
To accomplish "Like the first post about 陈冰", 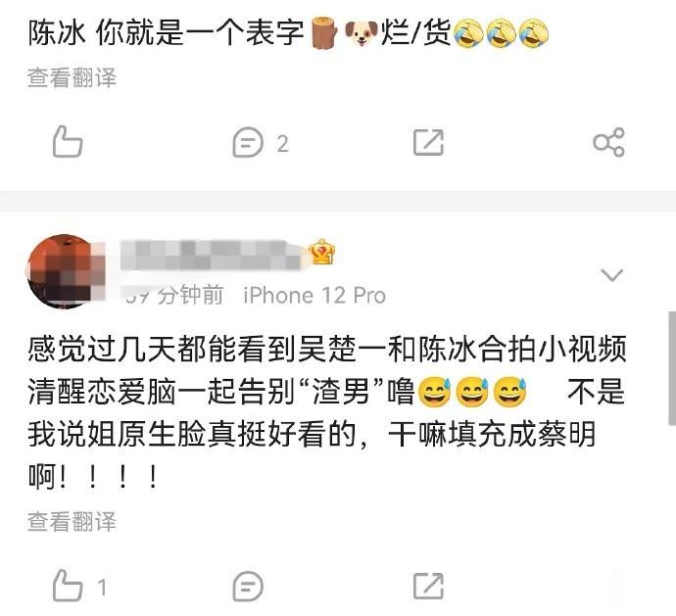I will point(68,142).
